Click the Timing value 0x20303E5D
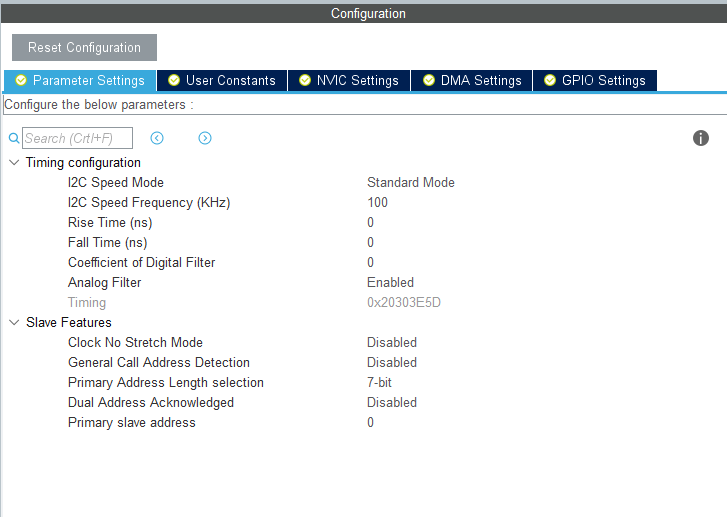 coord(404,302)
